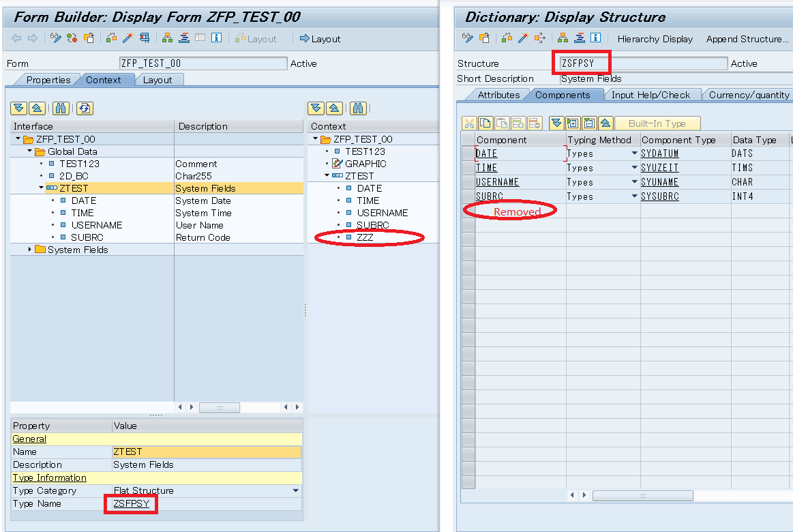
Task: Open Type Category dropdown arrow
Action: tap(296, 490)
